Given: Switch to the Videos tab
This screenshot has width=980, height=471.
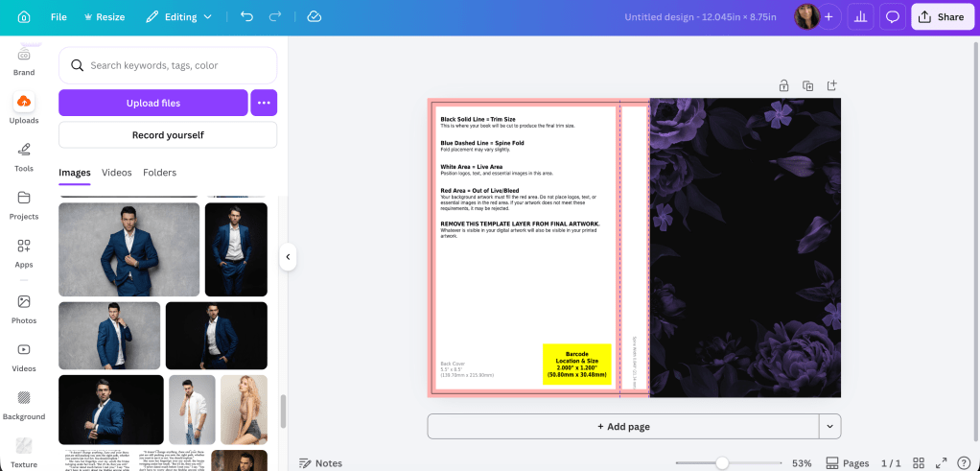Looking at the screenshot, I should (117, 173).
